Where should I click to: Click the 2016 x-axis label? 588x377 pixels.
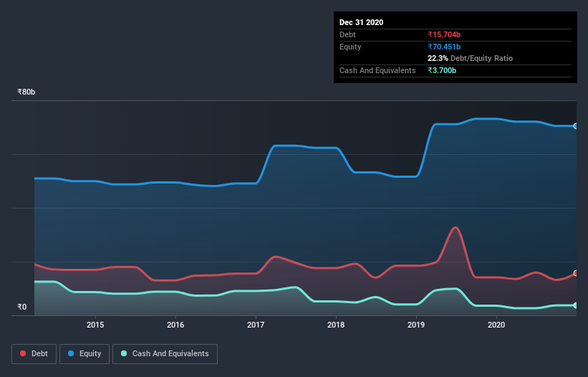(175, 325)
